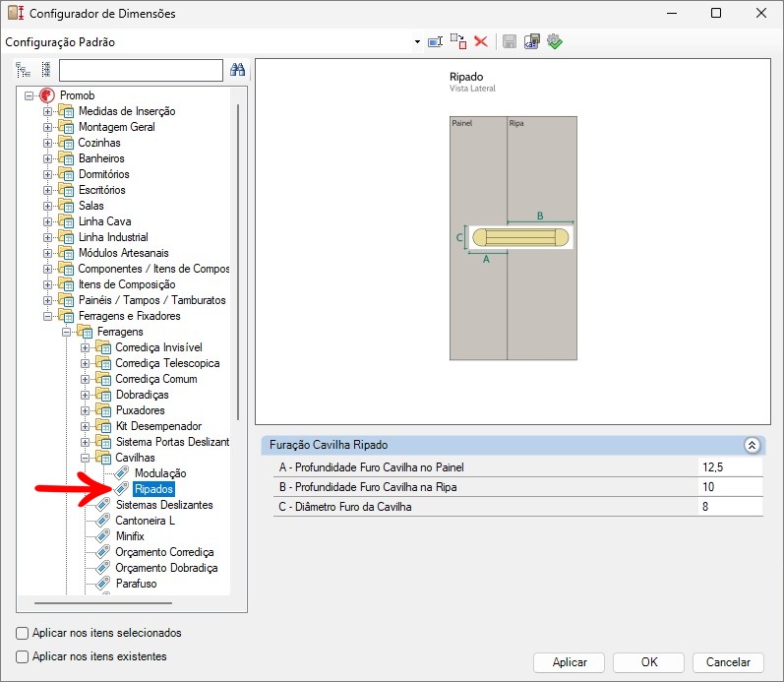Click the Cavilhas folder icon
This screenshot has width=784, height=682.
coord(103,458)
